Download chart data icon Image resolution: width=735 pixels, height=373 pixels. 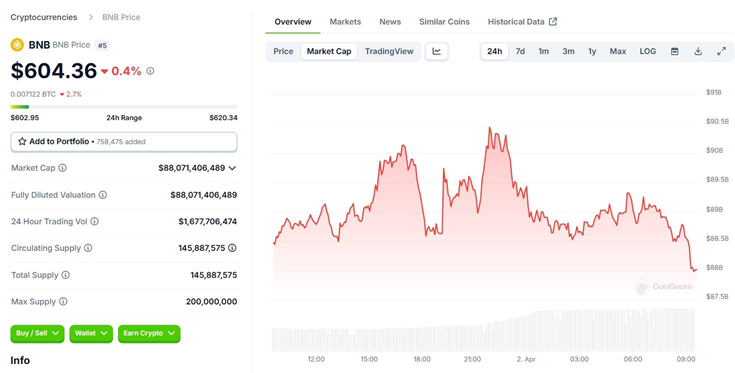pos(698,52)
